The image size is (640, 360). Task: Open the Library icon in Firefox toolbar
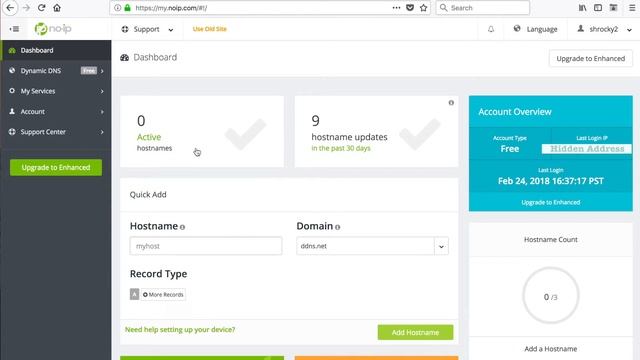(x=582, y=8)
